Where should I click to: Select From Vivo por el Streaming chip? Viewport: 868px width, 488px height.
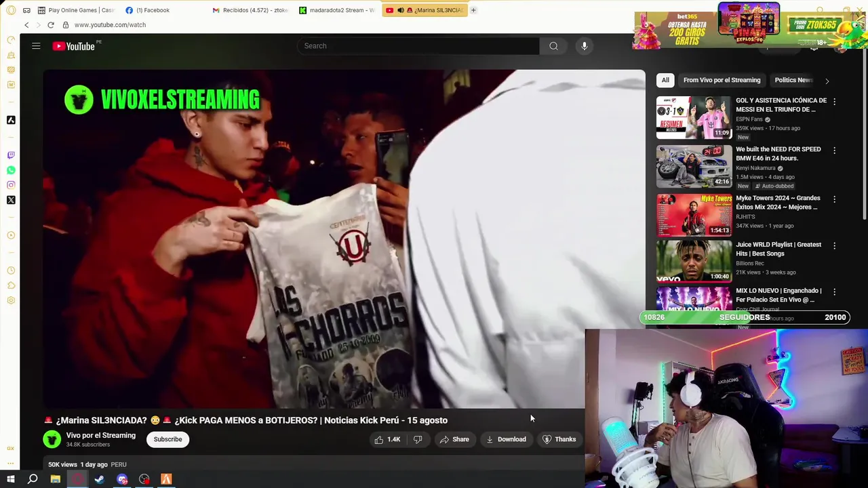(x=722, y=80)
